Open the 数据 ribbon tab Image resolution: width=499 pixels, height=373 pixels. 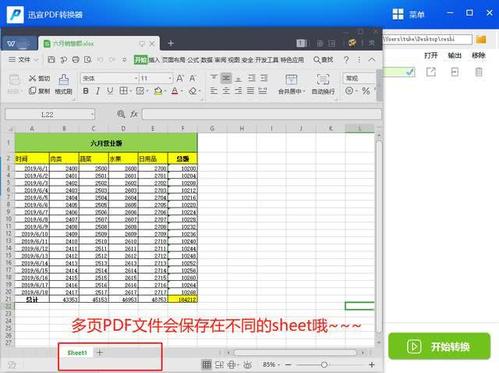pyautogui.click(x=207, y=60)
